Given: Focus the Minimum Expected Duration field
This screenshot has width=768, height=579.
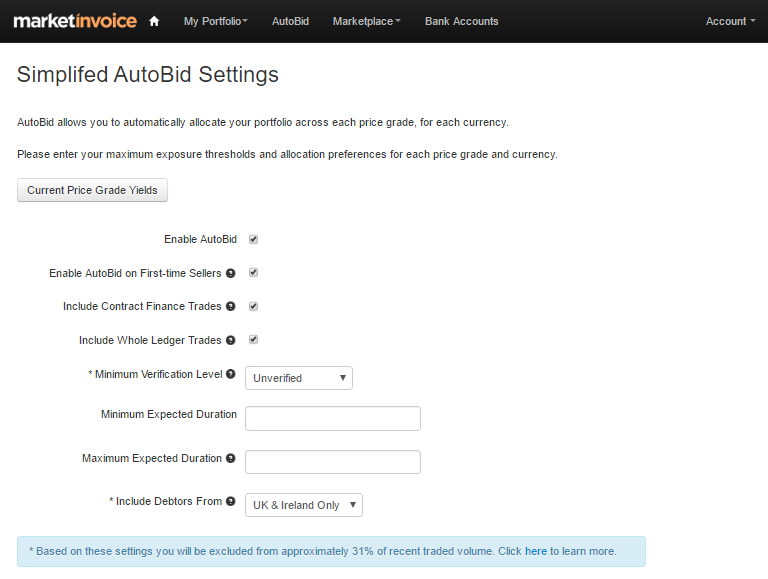Looking at the screenshot, I should pos(332,418).
